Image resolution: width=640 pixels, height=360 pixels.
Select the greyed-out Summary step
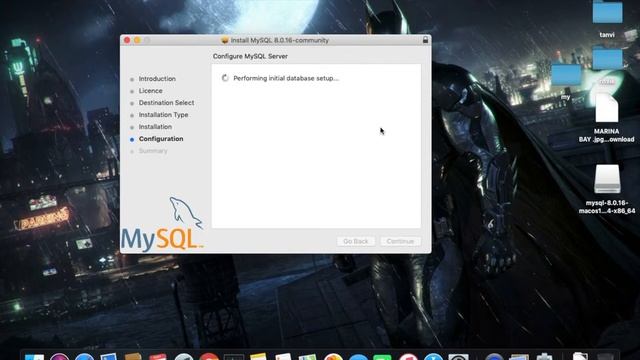[x=153, y=151]
